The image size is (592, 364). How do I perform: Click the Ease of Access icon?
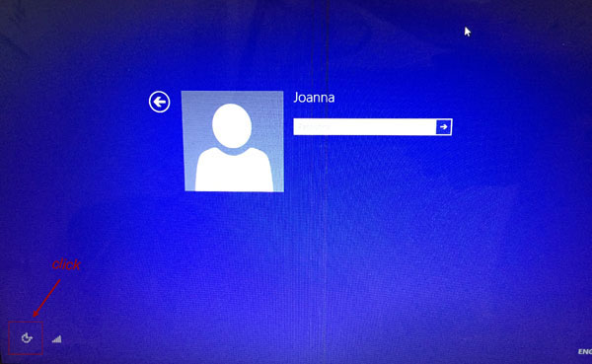tap(27, 338)
